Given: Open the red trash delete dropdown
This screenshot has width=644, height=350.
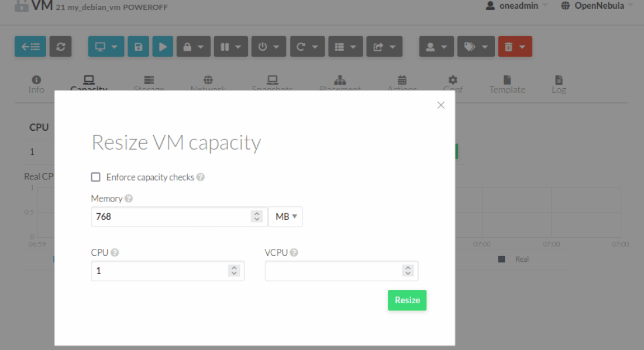Looking at the screenshot, I should point(515,47).
